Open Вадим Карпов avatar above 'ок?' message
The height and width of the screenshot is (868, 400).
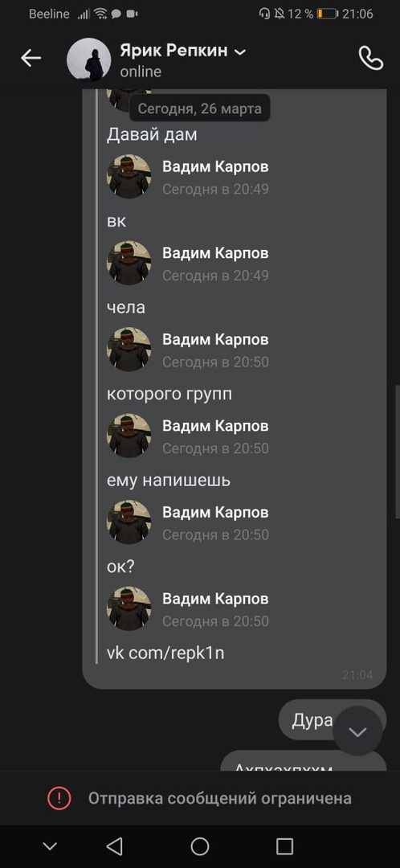tap(129, 522)
